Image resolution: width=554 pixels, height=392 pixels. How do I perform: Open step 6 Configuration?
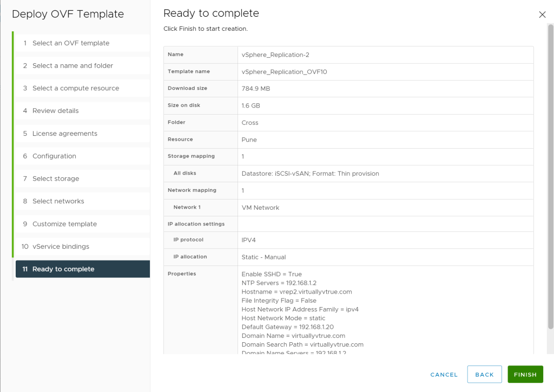pos(54,156)
